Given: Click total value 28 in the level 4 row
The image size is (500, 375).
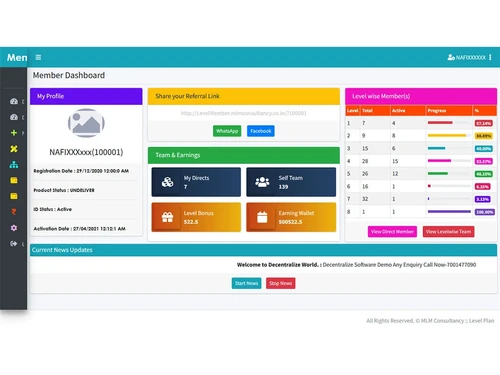Looking at the screenshot, I should point(365,161).
